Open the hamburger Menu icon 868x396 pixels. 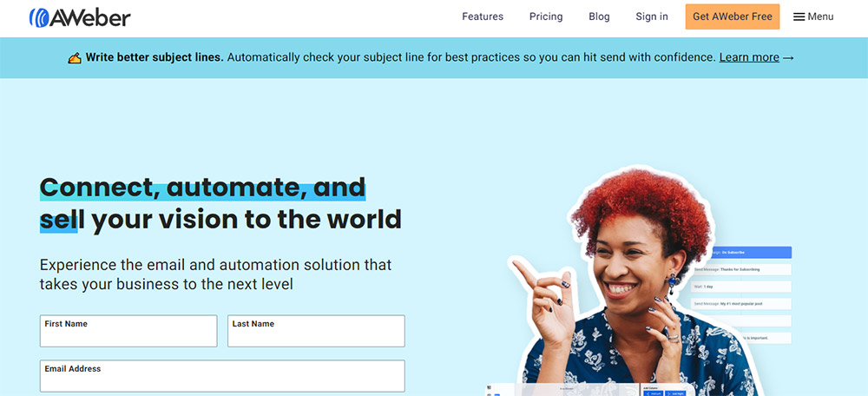[799, 17]
